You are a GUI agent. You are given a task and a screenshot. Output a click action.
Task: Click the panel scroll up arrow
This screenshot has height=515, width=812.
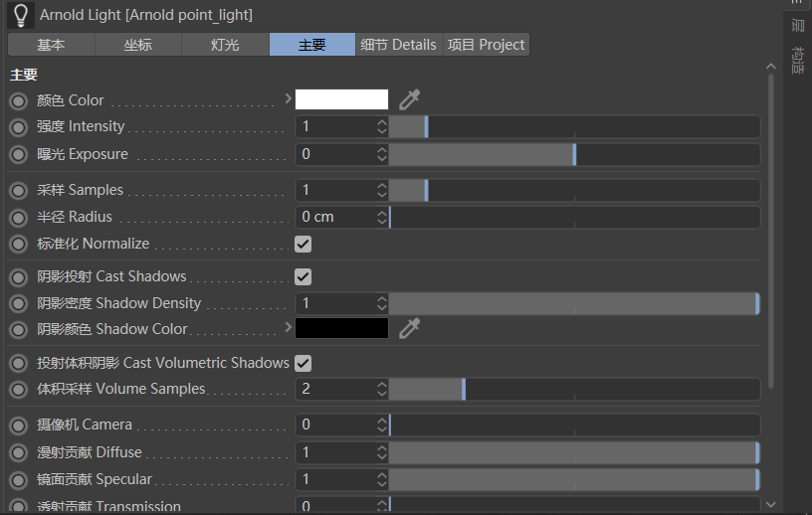pyautogui.click(x=770, y=67)
